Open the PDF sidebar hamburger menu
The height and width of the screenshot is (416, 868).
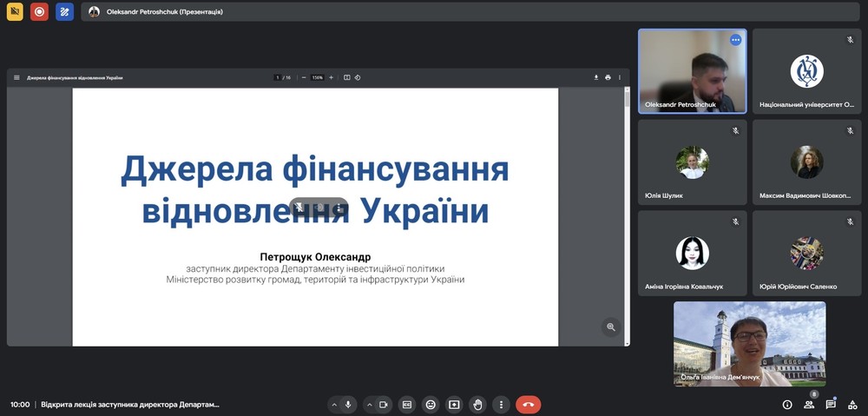(x=16, y=77)
